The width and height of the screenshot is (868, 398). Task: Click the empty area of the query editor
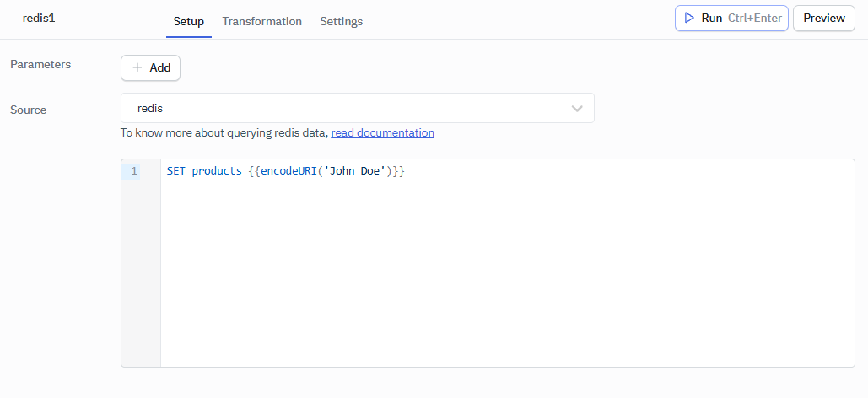506,278
